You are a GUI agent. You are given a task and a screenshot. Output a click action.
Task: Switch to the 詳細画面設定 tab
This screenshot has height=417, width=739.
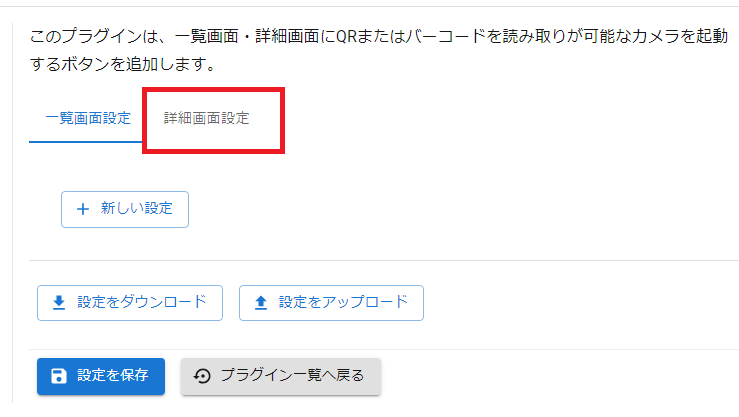(206, 118)
